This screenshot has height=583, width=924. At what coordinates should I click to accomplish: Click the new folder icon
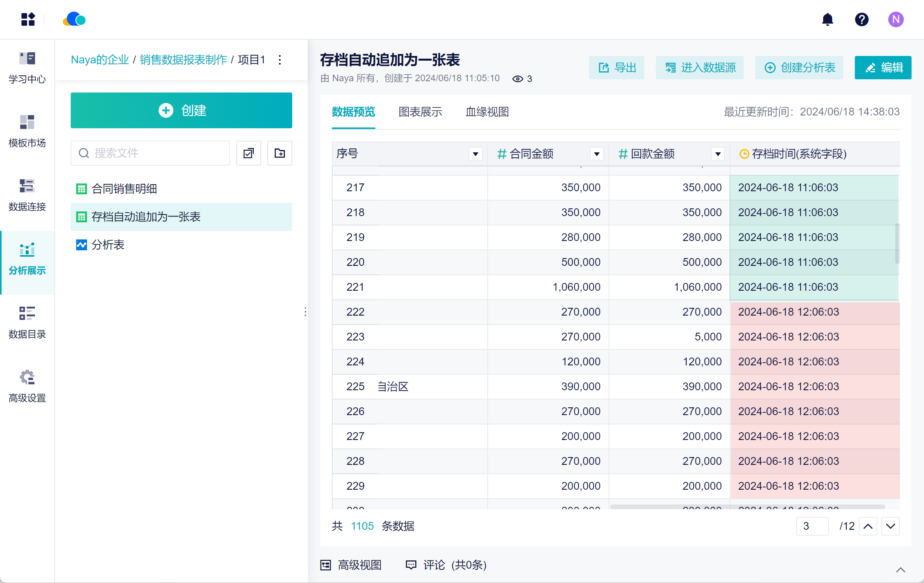pyautogui.click(x=279, y=153)
